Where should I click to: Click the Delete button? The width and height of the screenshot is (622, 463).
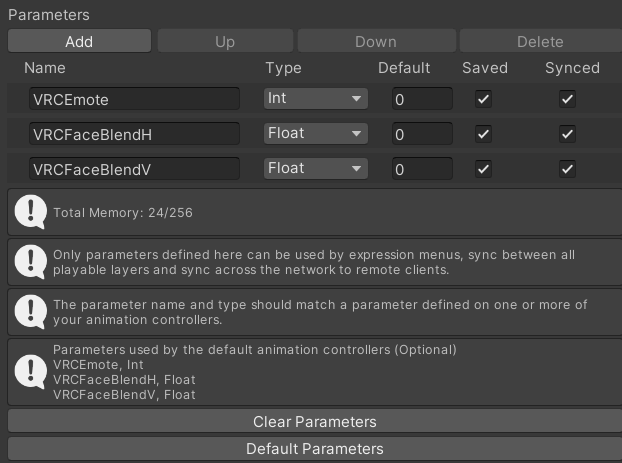(541, 41)
